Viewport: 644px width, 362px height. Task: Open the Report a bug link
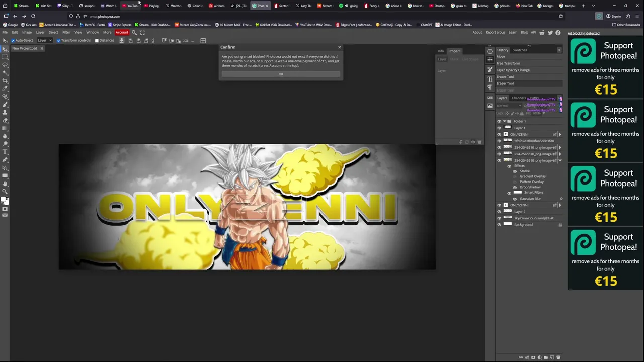[495, 32]
